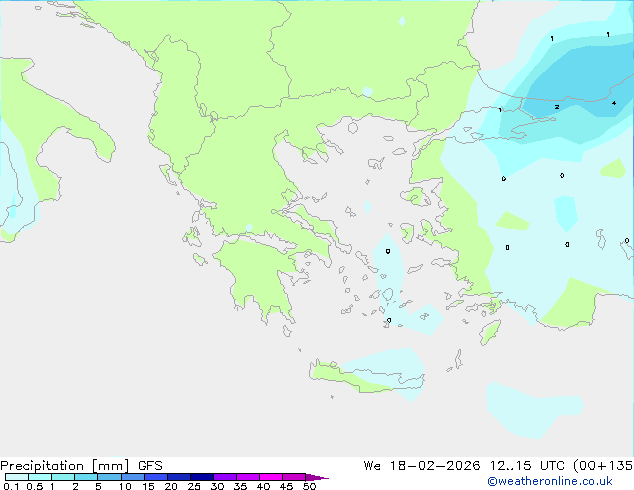Click the '15' legend label
This screenshot has width=634, height=490.
point(148,486)
